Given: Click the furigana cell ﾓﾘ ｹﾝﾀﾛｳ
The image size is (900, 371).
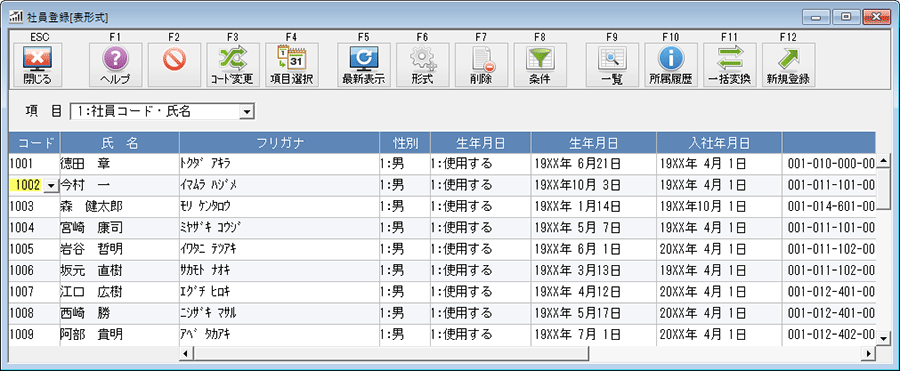Looking at the screenshot, I should click(x=279, y=206).
